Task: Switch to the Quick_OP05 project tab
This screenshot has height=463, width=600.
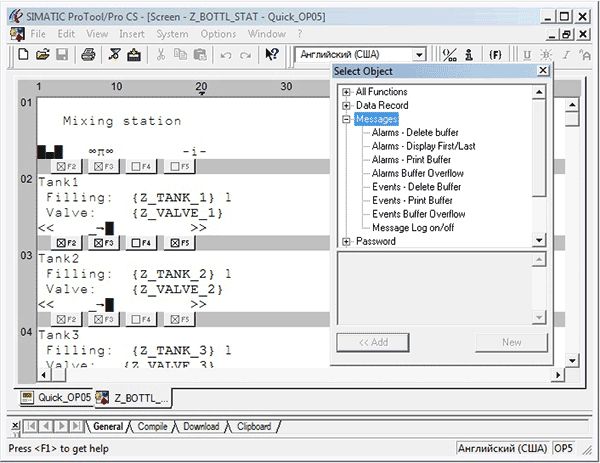Action: tap(56, 397)
